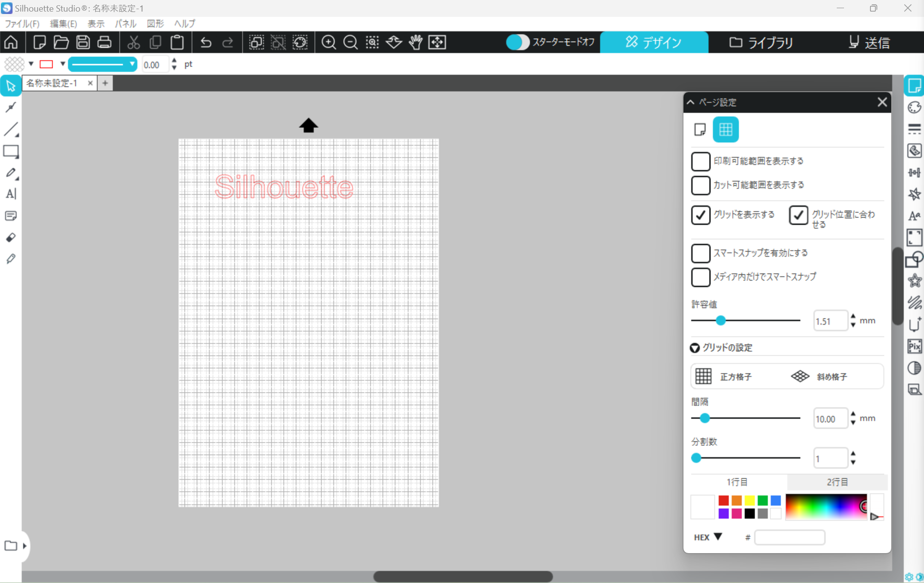Select the knife tool
The height and width of the screenshot is (583, 924).
tap(11, 259)
